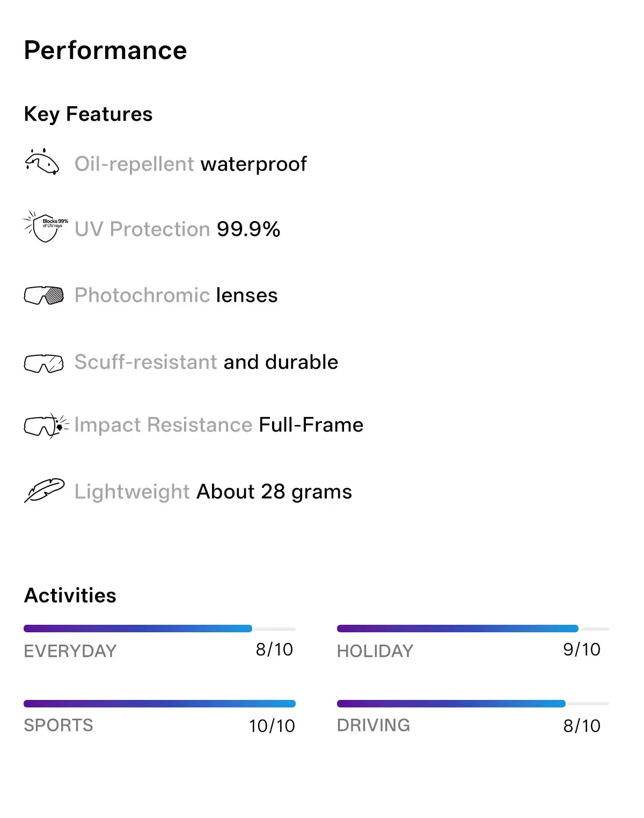Screen dimensions: 644x818
Task: Click the EVERYDAY activity rating bar
Action: pyautogui.click(x=159, y=629)
